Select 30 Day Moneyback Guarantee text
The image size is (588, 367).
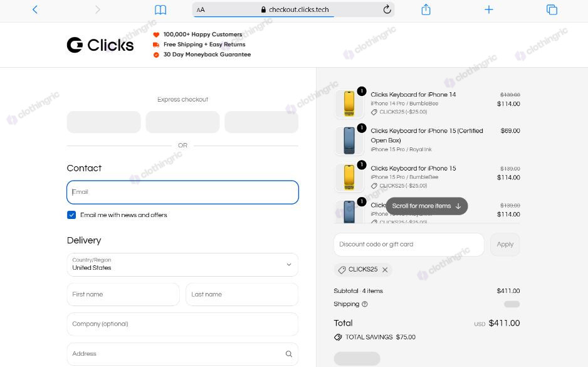coord(207,55)
